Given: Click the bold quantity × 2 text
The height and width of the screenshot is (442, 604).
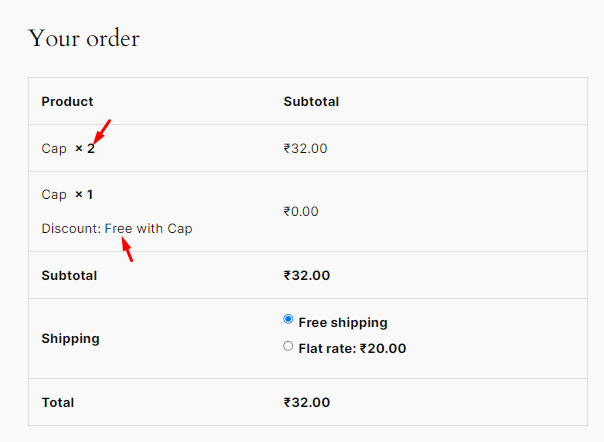Looking at the screenshot, I should tap(85, 148).
